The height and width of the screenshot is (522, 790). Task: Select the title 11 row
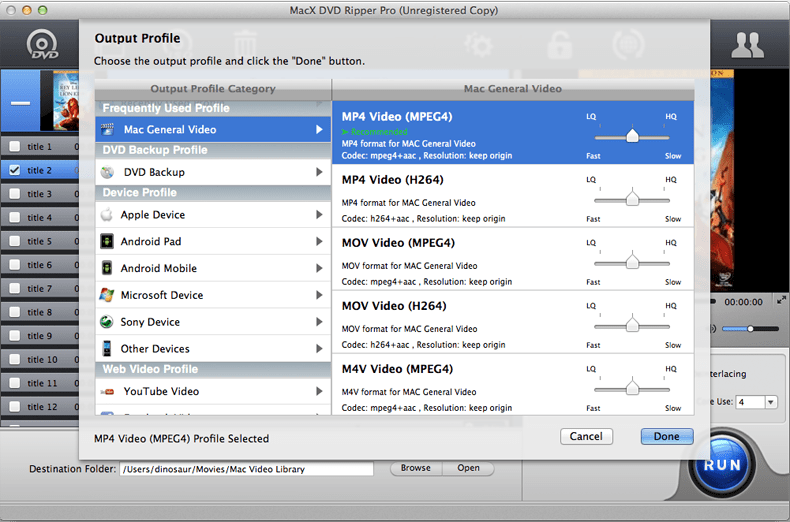pos(40,382)
